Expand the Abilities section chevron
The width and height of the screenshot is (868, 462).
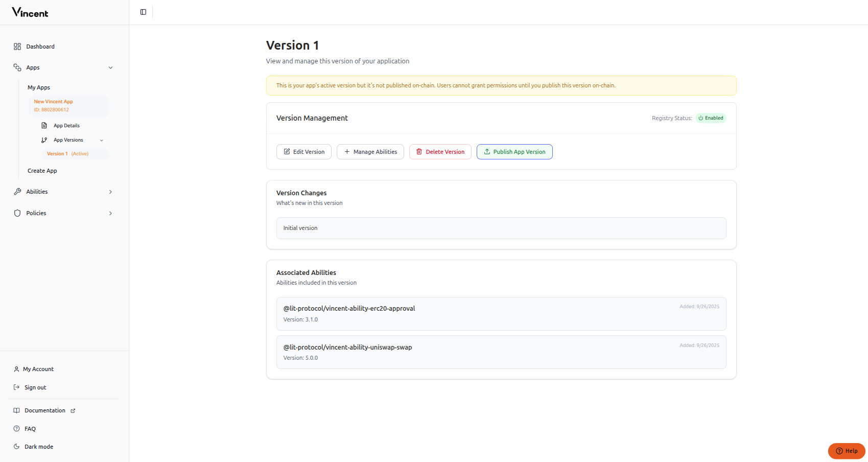click(110, 191)
